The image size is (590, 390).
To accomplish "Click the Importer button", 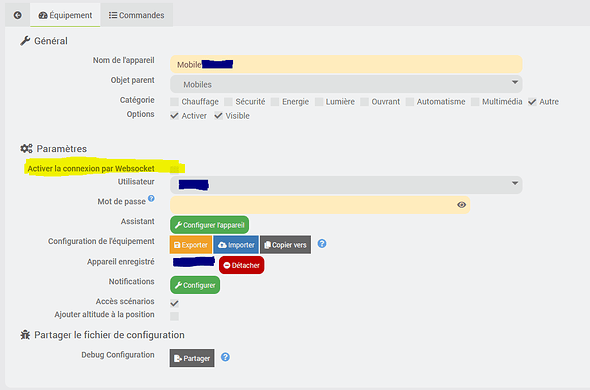I will (236, 245).
